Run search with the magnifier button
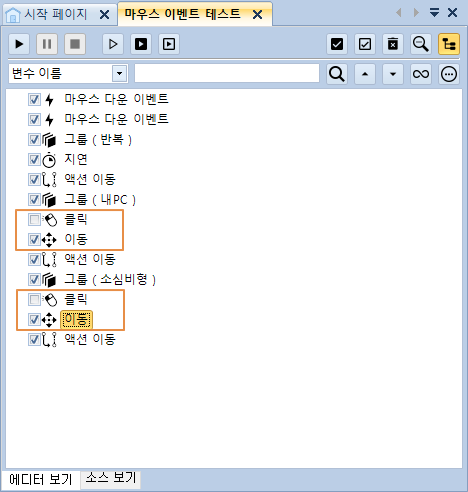 (337, 74)
